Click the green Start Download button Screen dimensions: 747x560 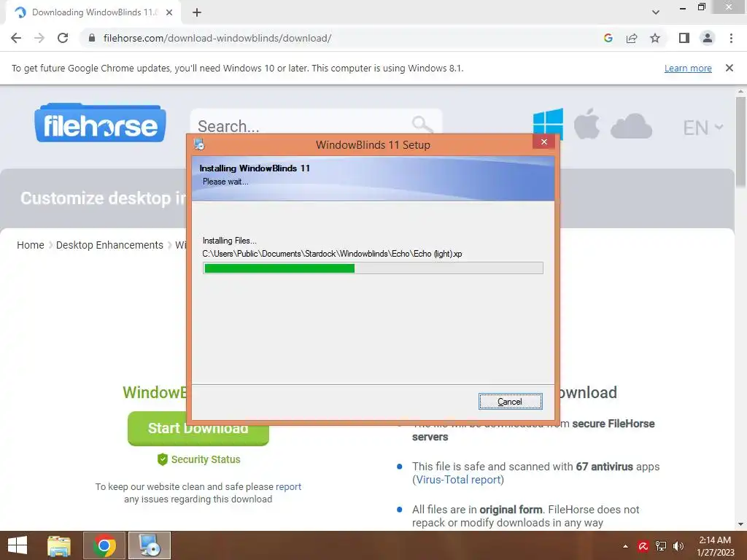tap(198, 429)
